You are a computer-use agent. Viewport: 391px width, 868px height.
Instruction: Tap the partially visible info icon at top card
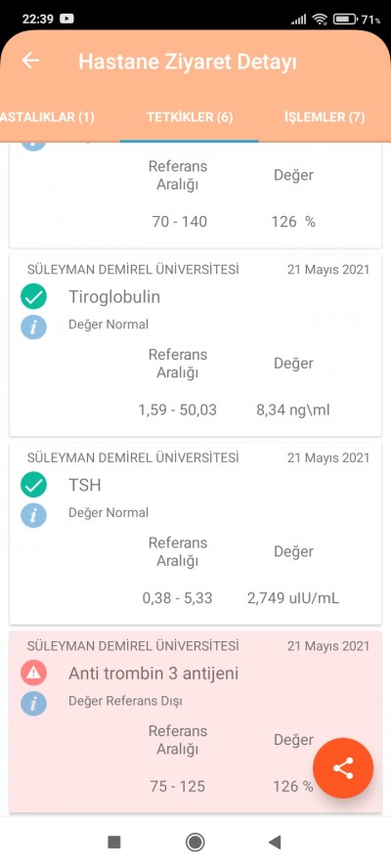(34, 147)
